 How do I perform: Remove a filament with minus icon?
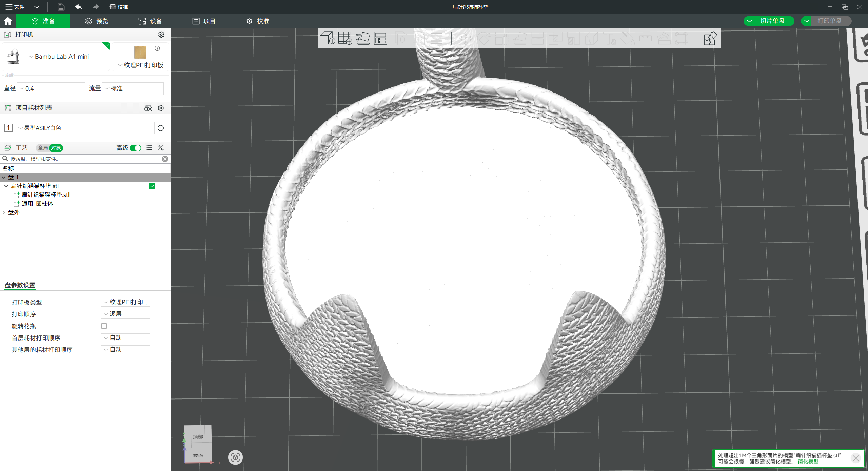pyautogui.click(x=136, y=108)
